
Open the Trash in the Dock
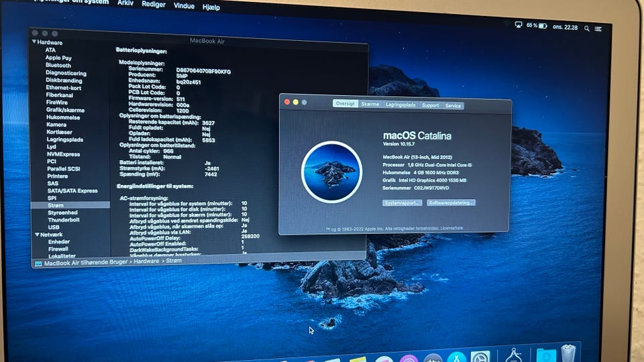click(x=568, y=354)
